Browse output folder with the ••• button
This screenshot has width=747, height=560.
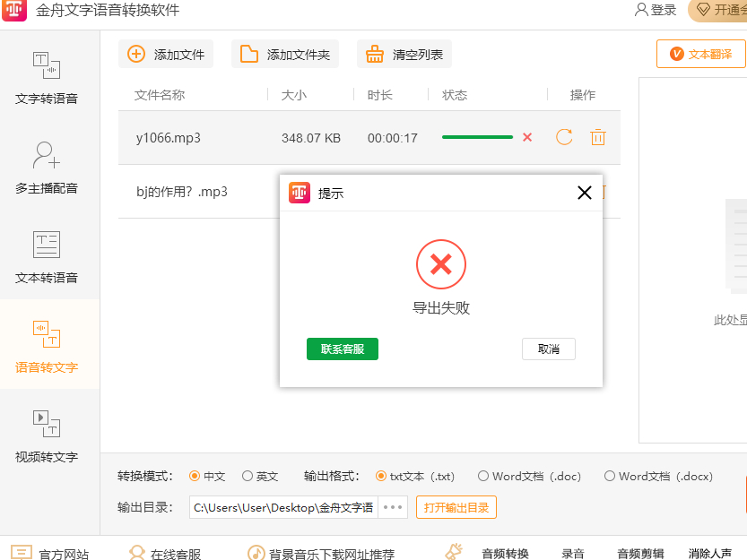[x=393, y=508]
